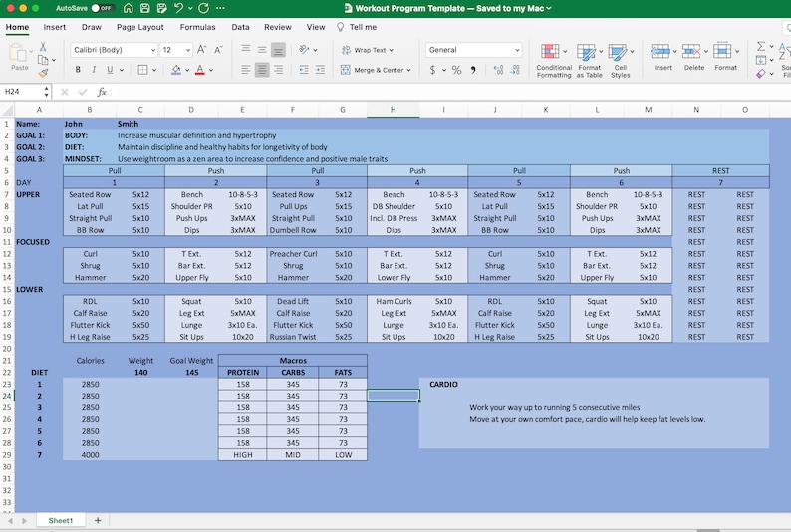Click Delete cells button
Screen dimensions: 791x532
[x=694, y=57]
